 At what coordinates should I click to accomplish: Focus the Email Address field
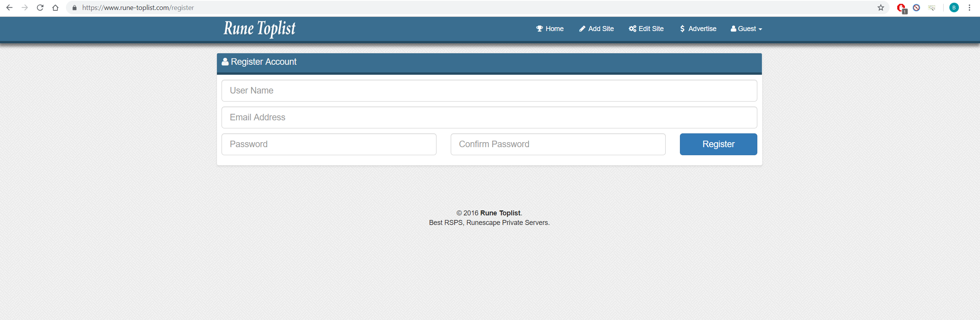coord(489,117)
